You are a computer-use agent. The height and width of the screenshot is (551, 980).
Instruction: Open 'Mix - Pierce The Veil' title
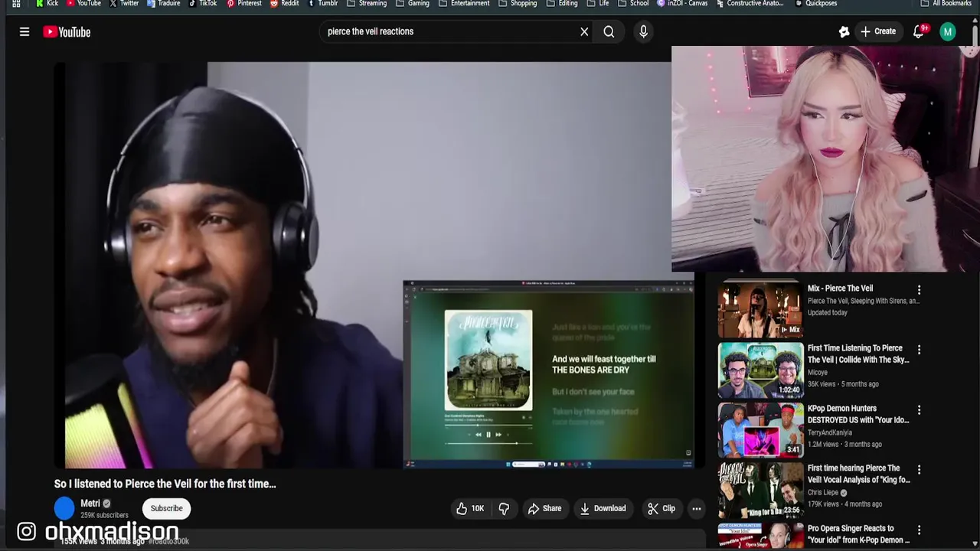[x=840, y=289]
